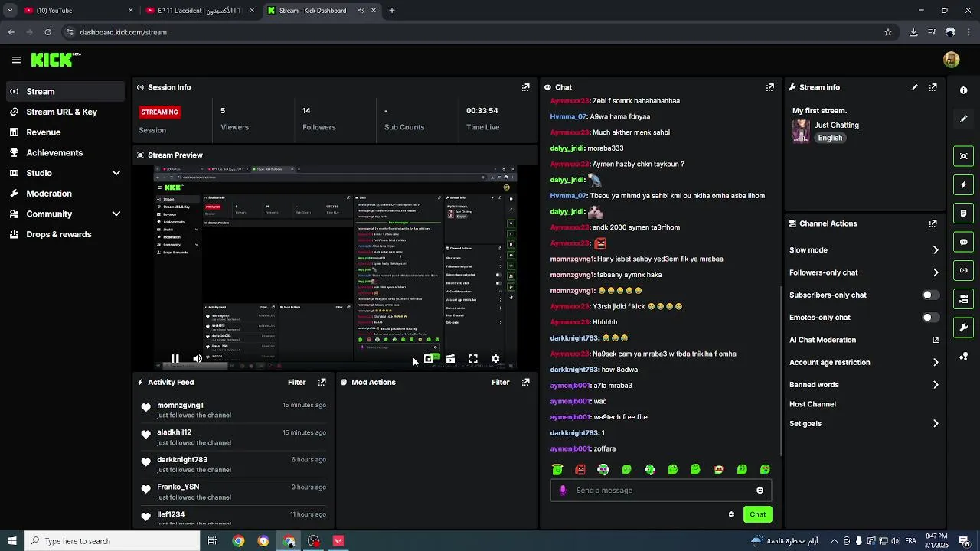Go to Stream in the sidebar
The width and height of the screenshot is (980, 551).
64,91
